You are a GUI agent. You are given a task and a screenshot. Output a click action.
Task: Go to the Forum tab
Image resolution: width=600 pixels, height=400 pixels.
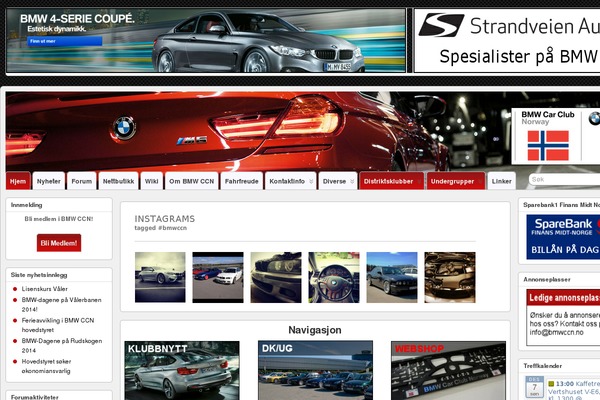point(82,181)
